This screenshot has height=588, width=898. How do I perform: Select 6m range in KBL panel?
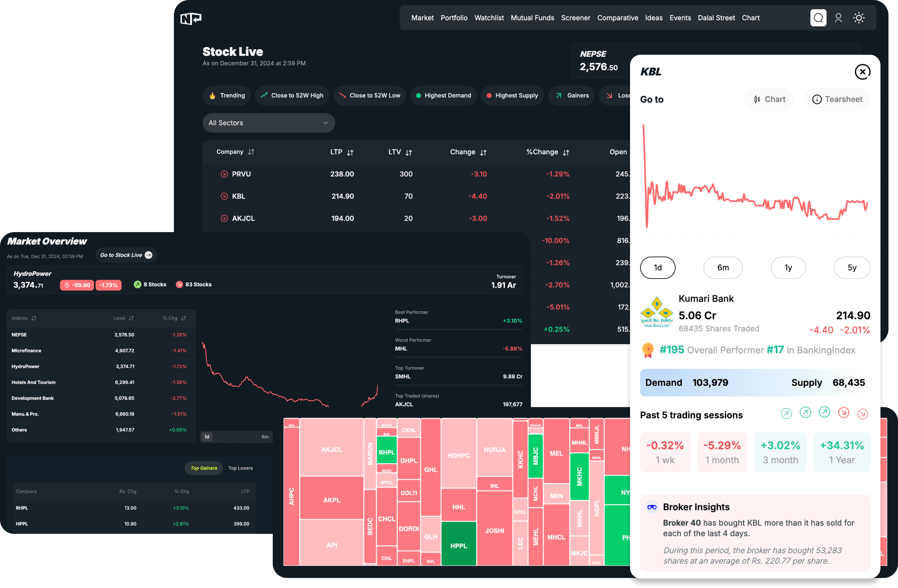pos(723,268)
